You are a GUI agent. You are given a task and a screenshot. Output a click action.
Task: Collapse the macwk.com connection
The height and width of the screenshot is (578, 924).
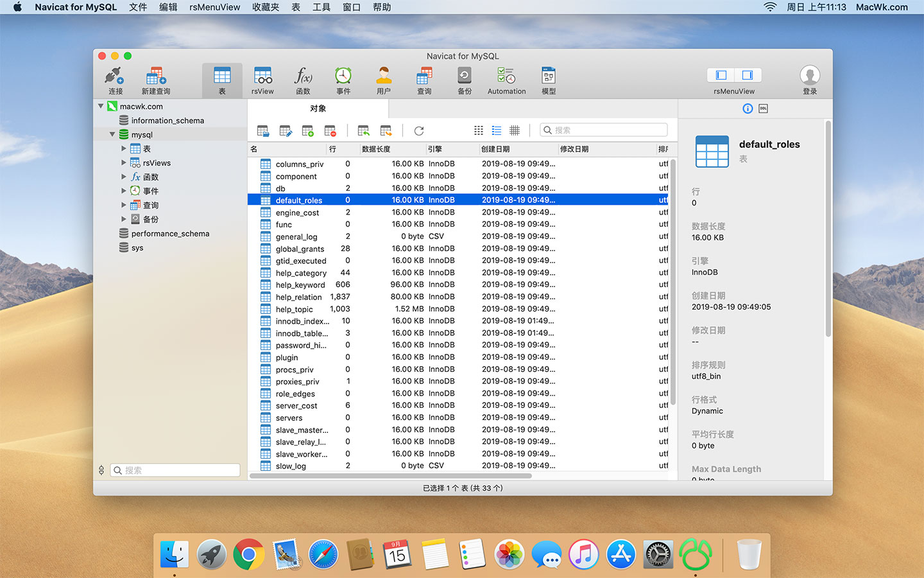tap(101, 106)
